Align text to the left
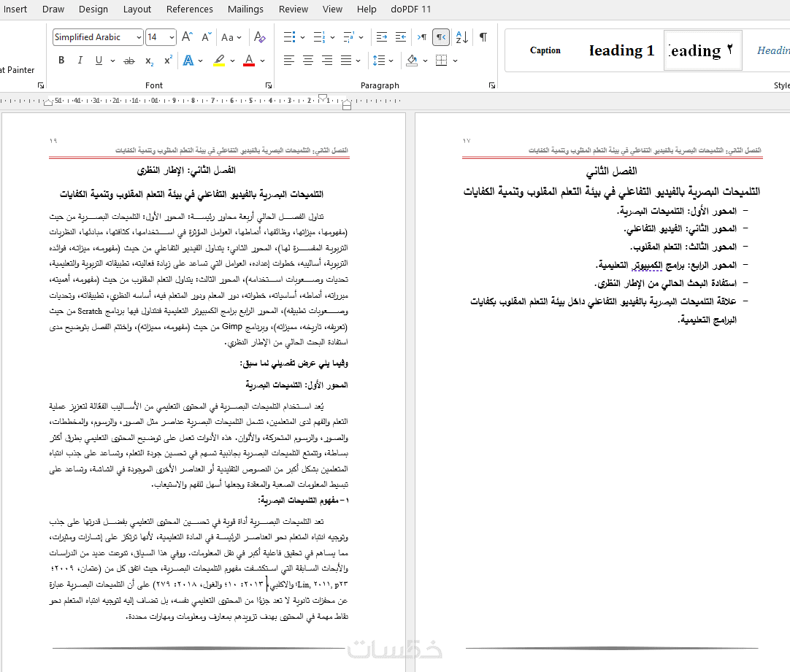The image size is (790, 672). point(288,61)
